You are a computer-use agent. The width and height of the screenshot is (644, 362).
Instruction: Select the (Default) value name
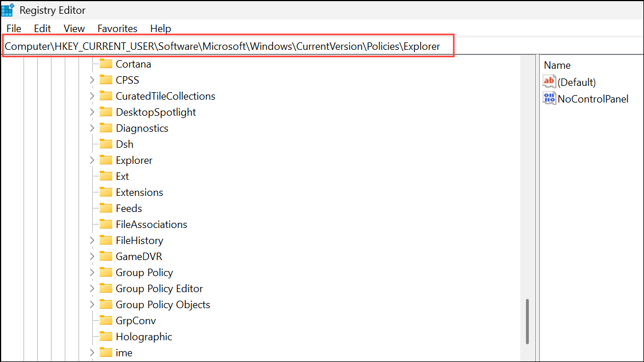(576, 82)
